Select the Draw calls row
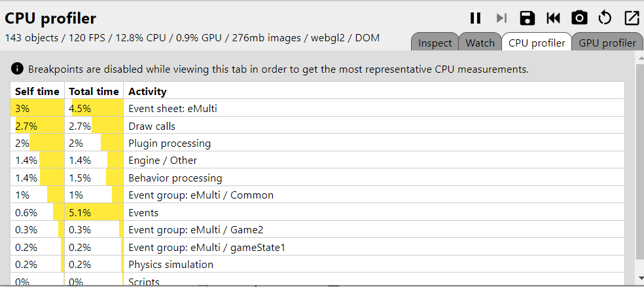 [317, 126]
